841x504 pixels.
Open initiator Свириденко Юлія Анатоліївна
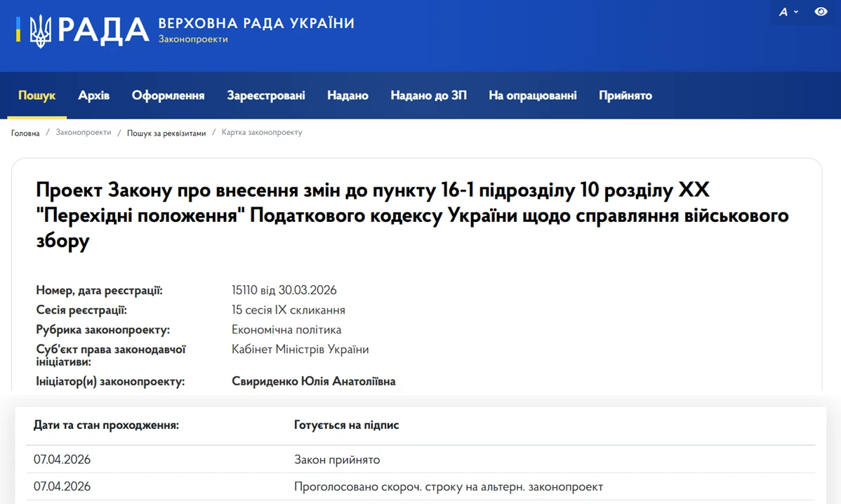(x=314, y=381)
